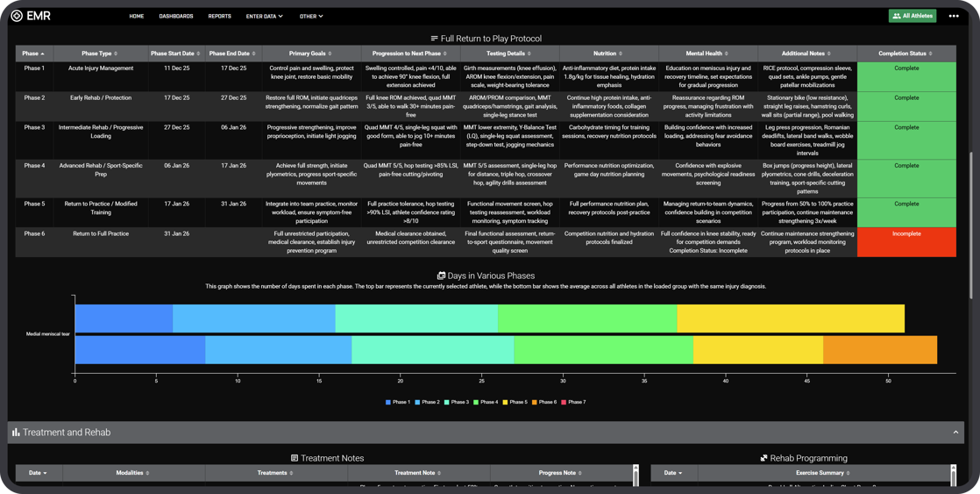Toggle Phase 1 series in chart legend
Screen dimensions: 980x494
pyautogui.click(x=398, y=402)
